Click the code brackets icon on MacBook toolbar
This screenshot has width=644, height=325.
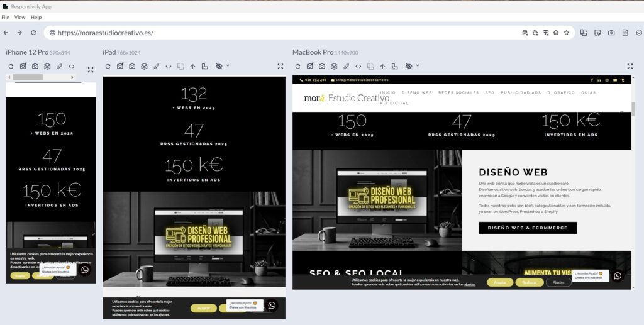pyautogui.click(x=358, y=66)
